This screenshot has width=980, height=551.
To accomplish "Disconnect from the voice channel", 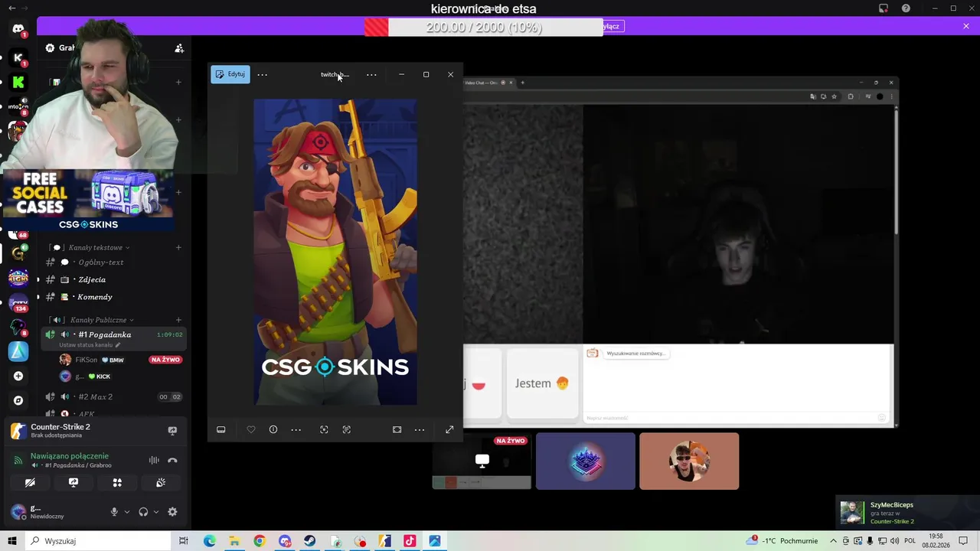I will pos(172,460).
